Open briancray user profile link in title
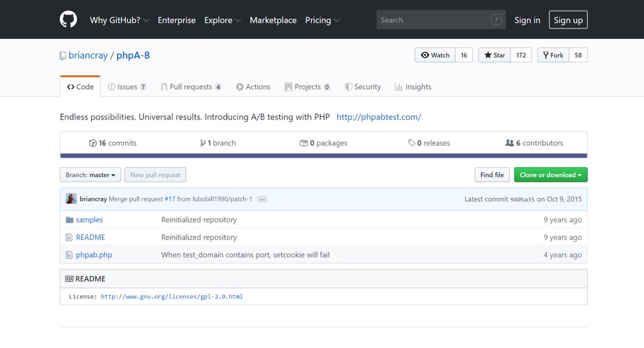 (x=88, y=55)
